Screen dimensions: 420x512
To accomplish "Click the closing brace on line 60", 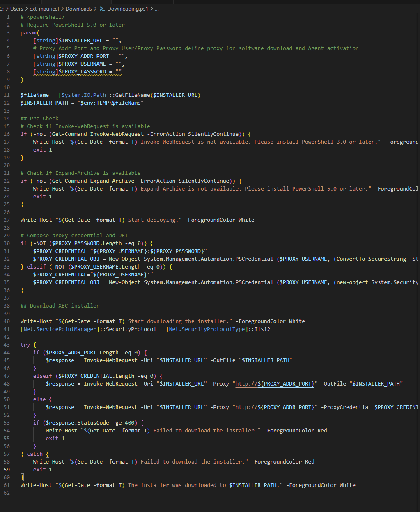I will 22,478.
